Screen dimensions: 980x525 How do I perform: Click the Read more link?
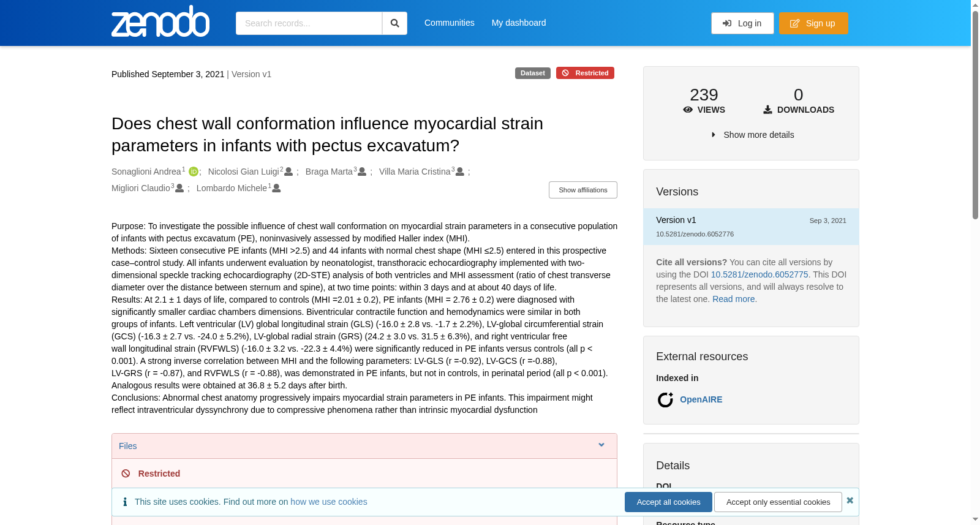pyautogui.click(x=734, y=299)
